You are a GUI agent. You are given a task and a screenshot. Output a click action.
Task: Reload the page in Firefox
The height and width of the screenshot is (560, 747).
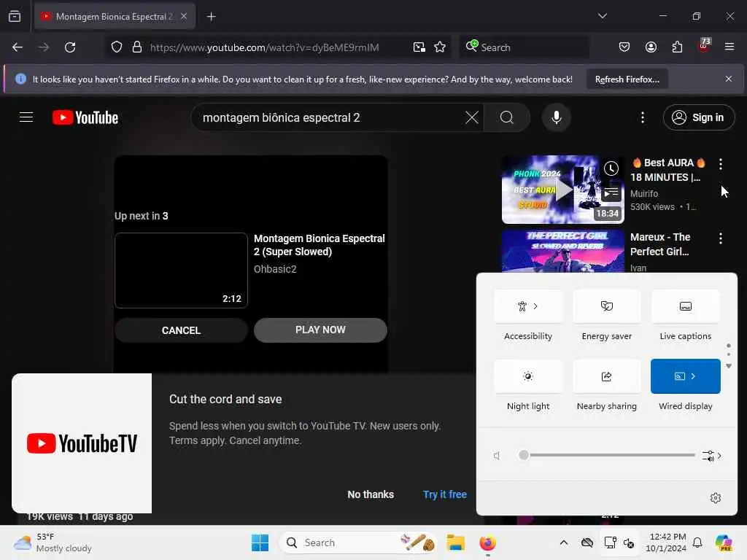(70, 47)
